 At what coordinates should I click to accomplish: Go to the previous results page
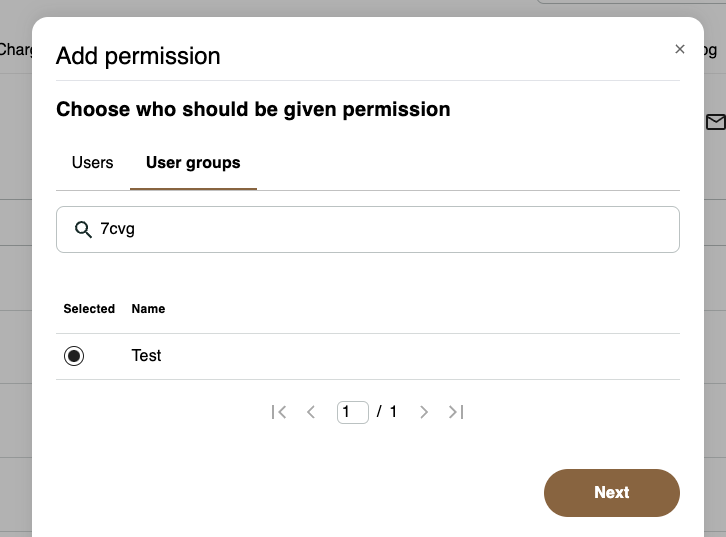tap(311, 412)
